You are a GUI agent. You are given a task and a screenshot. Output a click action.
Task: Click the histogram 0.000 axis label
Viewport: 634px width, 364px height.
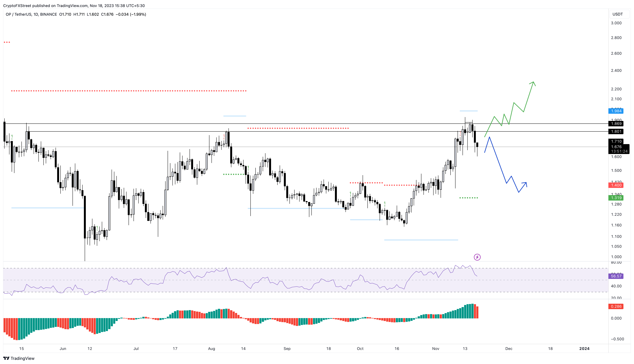pyautogui.click(x=616, y=318)
